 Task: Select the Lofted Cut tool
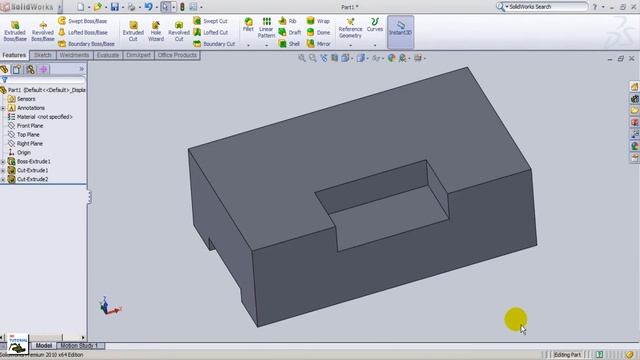(x=211, y=32)
